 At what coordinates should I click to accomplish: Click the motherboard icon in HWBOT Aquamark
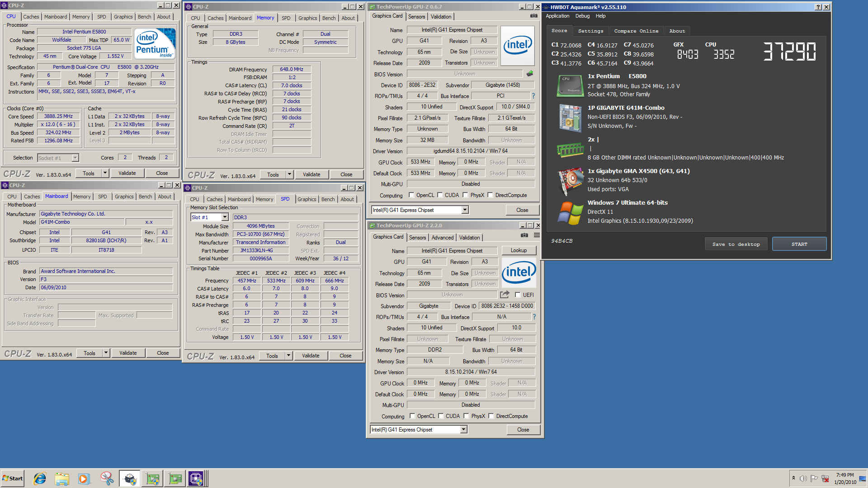(x=570, y=118)
